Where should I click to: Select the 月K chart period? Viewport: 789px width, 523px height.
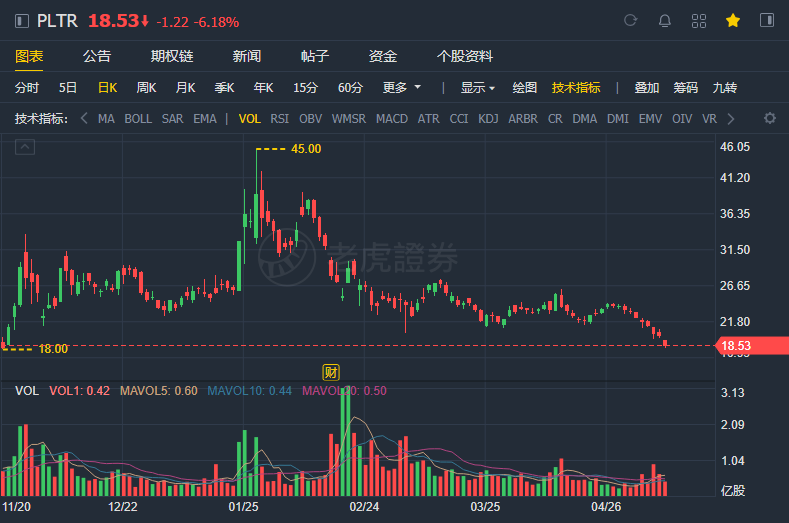(x=185, y=88)
